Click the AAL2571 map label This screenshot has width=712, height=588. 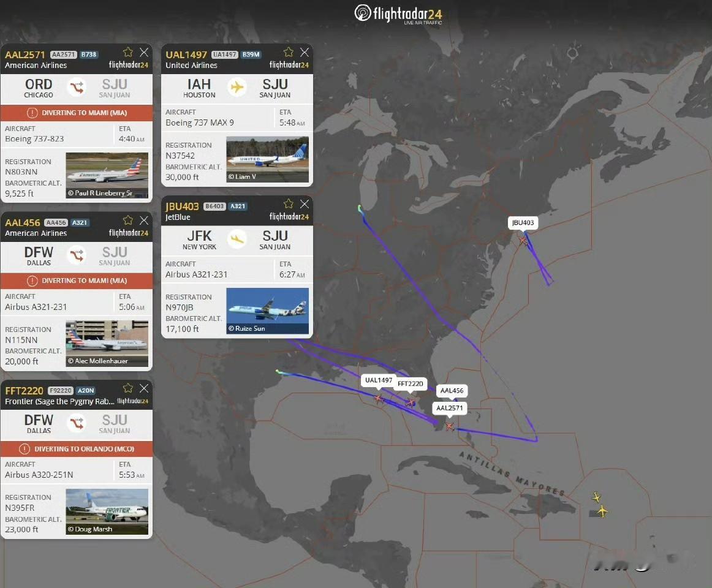pos(450,408)
